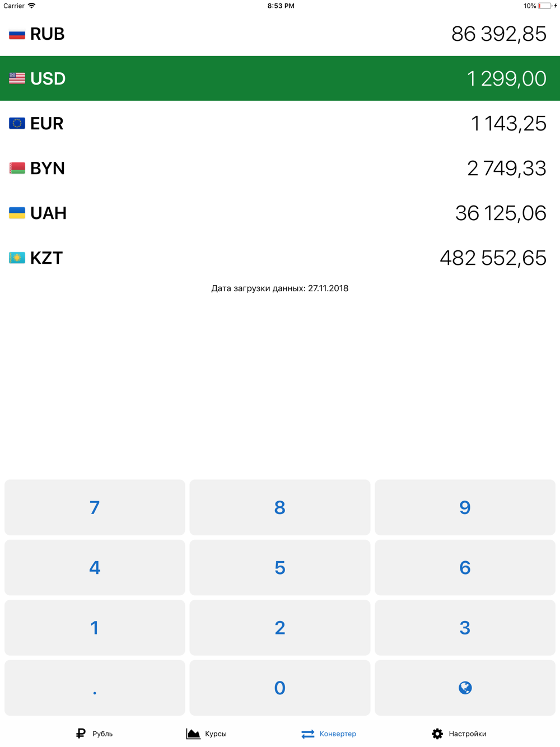Open the Настройки settings tab
560x747 pixels.
tap(459, 734)
